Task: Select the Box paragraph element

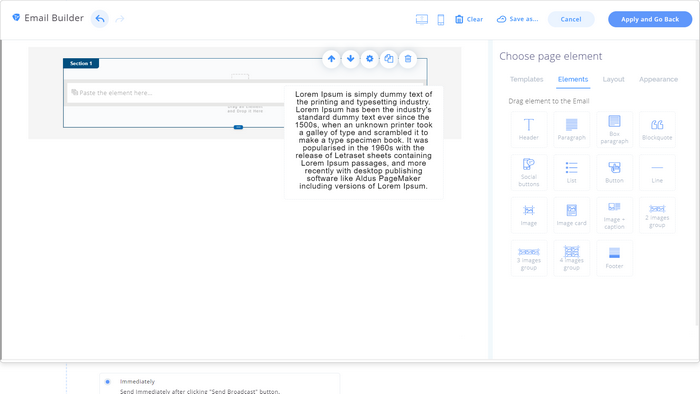Action: [614, 129]
